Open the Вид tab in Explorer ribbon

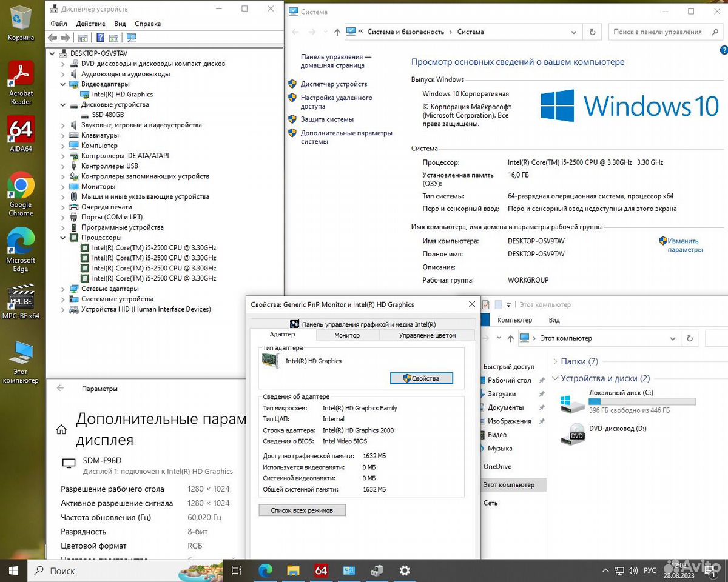(554, 320)
